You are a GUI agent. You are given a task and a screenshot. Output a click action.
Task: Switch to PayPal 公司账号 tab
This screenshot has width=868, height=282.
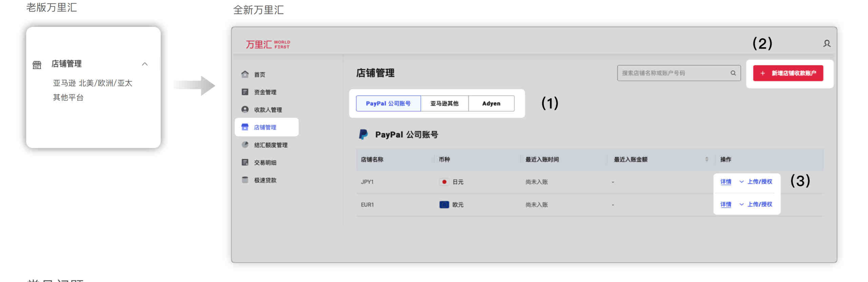[x=388, y=104]
